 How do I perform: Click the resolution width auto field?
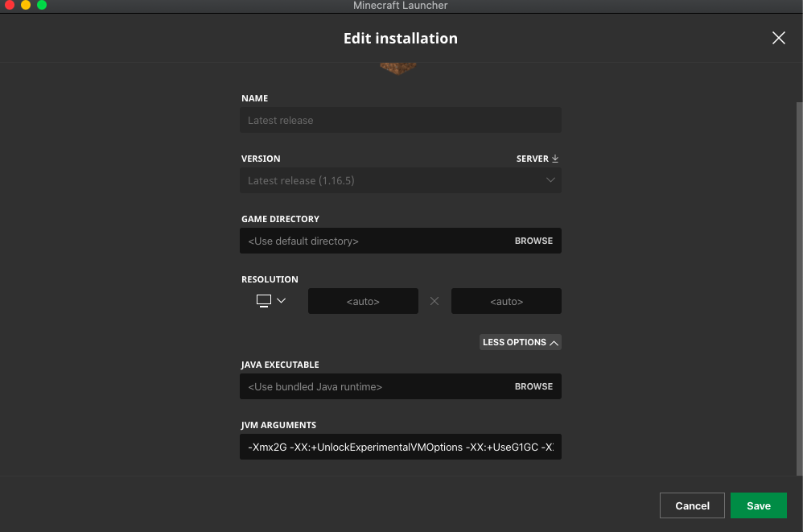[x=363, y=301]
